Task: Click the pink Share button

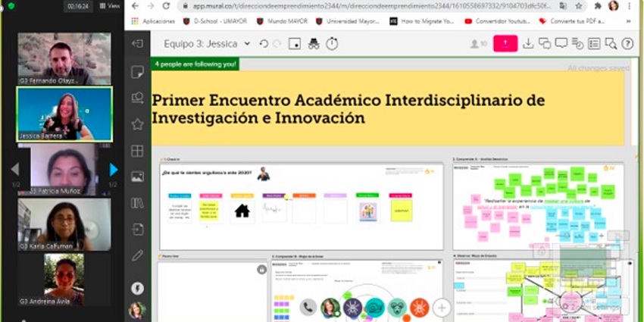Action: pos(505,43)
